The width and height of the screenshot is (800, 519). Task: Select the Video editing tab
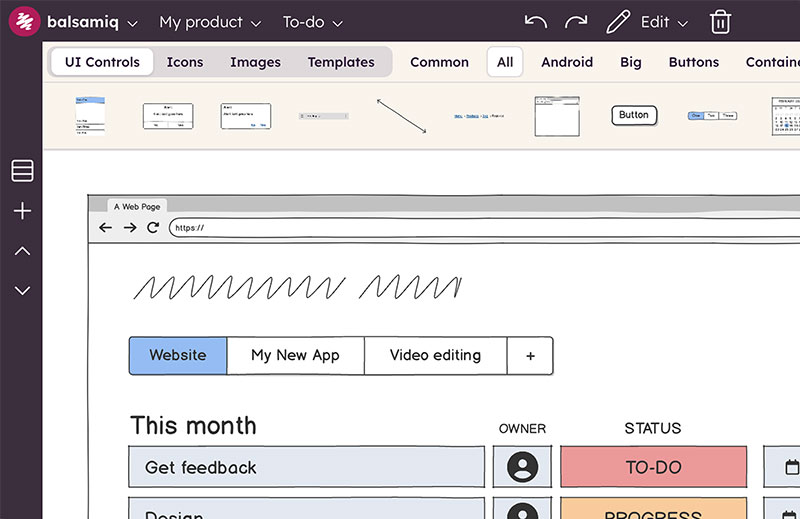435,355
